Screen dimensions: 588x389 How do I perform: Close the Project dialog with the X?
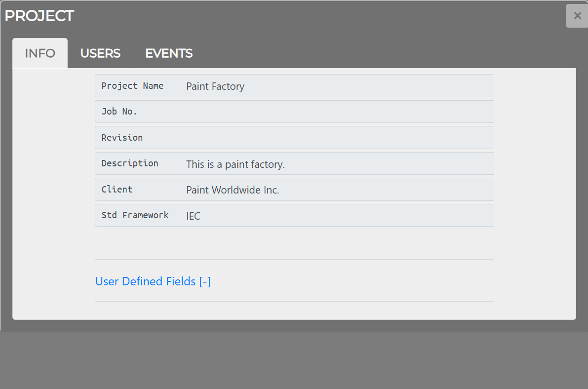tap(577, 16)
